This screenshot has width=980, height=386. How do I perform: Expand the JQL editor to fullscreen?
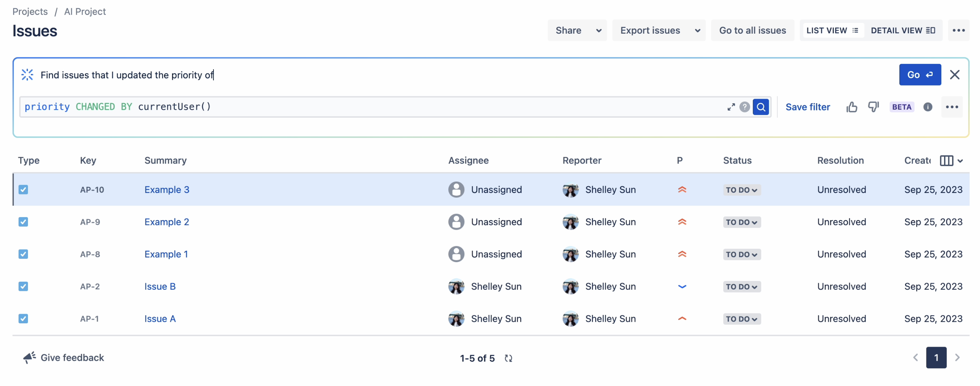click(731, 107)
